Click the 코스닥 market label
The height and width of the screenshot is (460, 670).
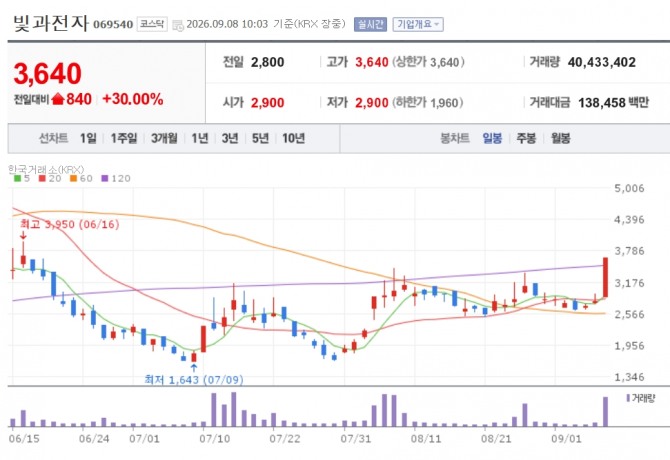152,24
